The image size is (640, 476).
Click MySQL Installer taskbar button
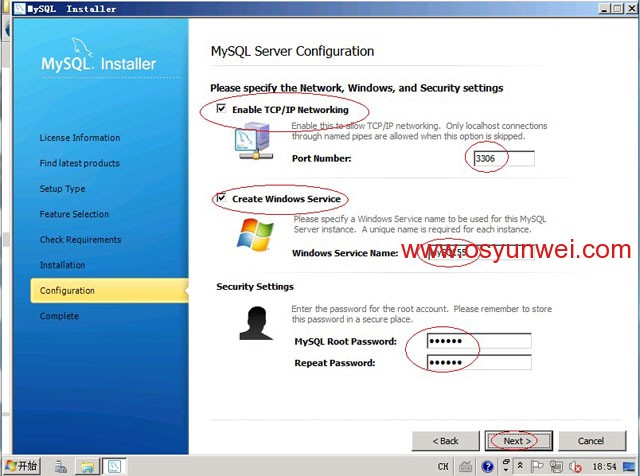tap(114, 466)
